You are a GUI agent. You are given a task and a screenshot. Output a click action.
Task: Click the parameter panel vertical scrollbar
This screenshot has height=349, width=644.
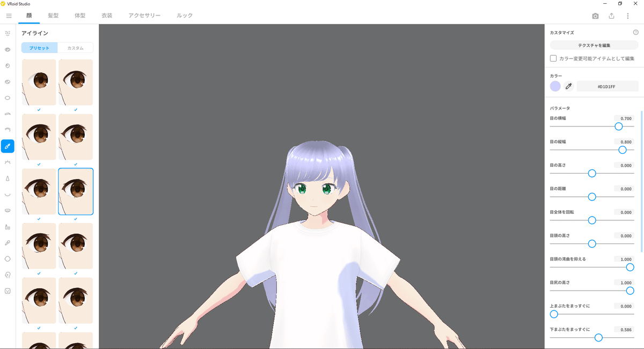pos(642,181)
